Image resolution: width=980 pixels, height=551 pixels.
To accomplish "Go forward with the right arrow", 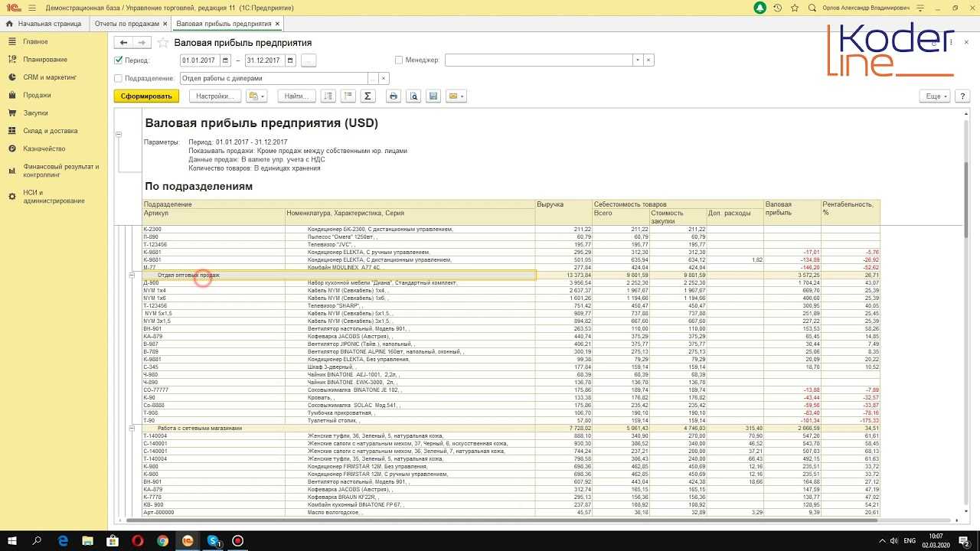I will click(x=142, y=43).
